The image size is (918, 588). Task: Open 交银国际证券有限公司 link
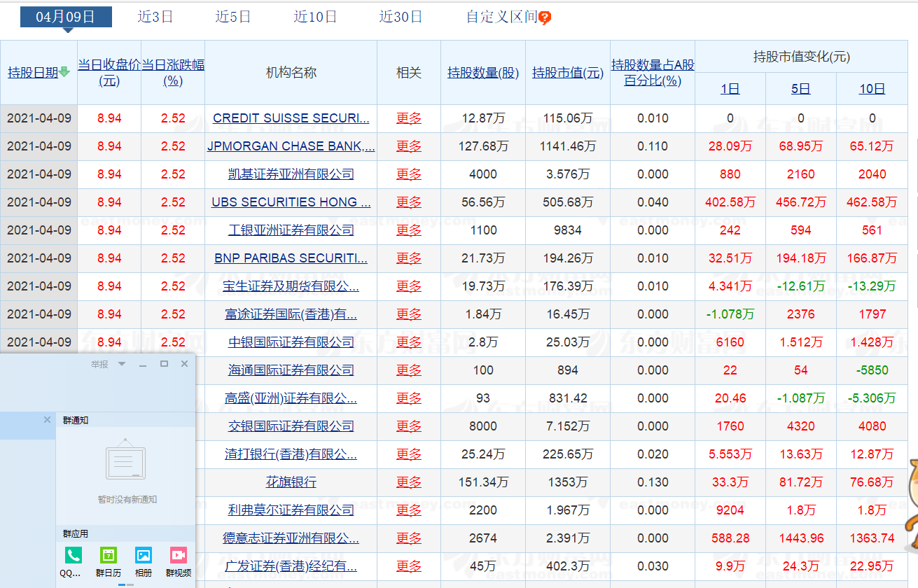291,426
